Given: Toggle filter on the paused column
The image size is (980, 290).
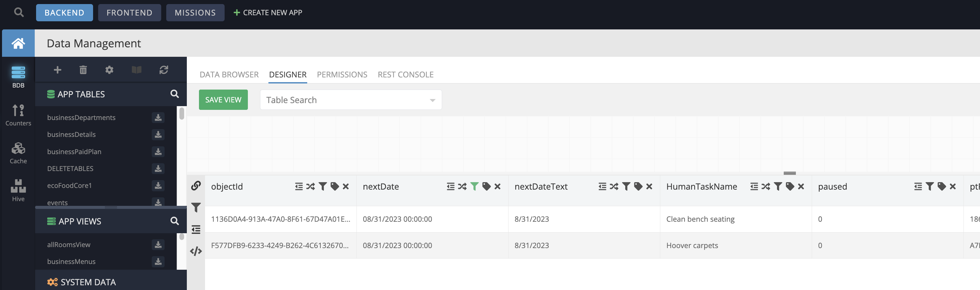Looking at the screenshot, I should pyautogui.click(x=929, y=186).
